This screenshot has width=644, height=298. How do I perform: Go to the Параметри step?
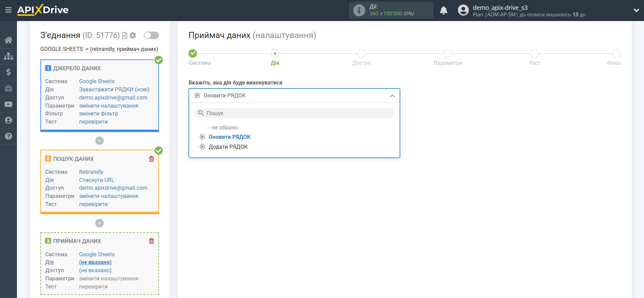point(448,53)
